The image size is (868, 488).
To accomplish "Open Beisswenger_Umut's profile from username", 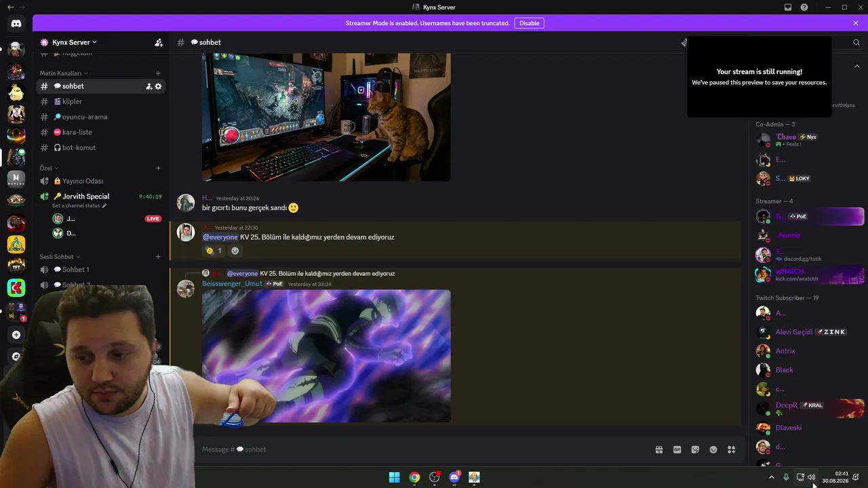I will pos(232,284).
